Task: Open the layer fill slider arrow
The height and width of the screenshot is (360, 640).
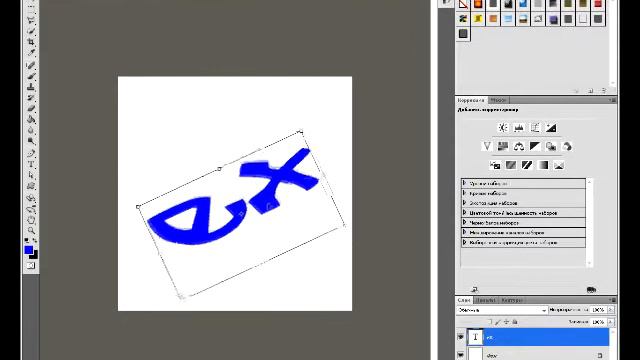Action: [x=611, y=322]
